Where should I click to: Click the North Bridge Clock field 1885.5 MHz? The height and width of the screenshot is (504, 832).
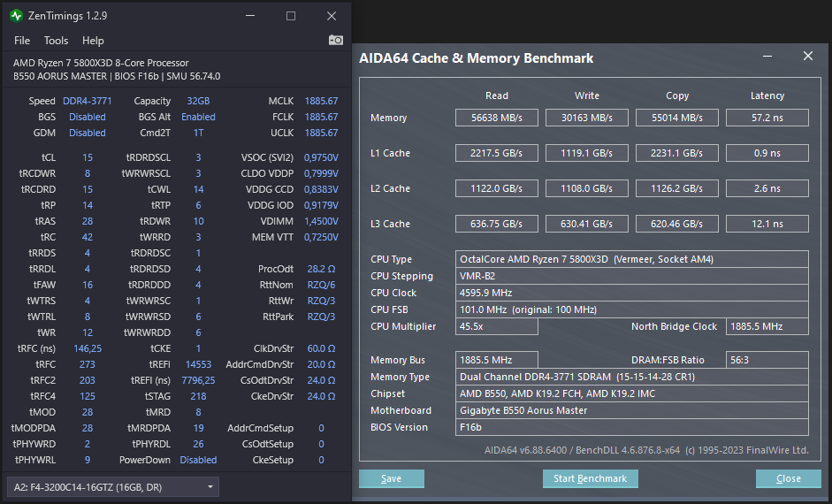767,326
